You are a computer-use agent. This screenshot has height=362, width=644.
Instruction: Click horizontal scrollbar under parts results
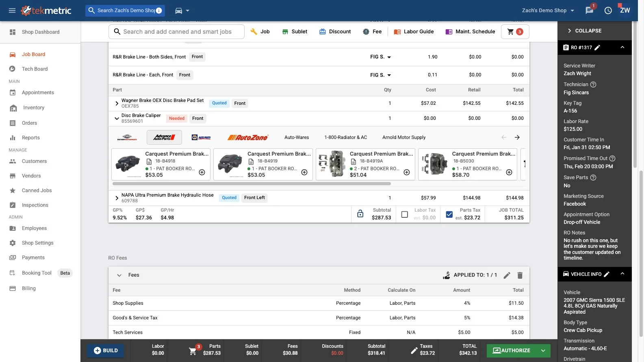(x=251, y=184)
